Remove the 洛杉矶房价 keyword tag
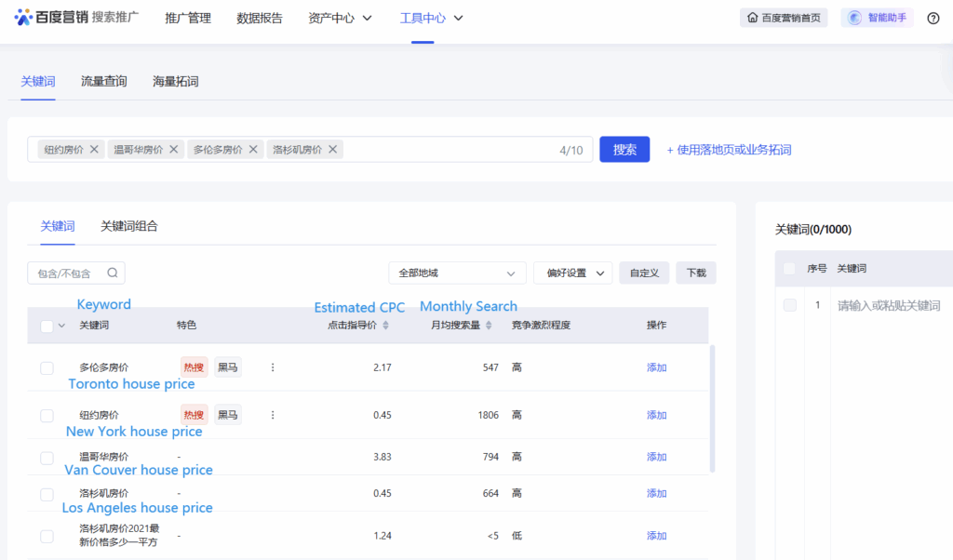 (333, 150)
